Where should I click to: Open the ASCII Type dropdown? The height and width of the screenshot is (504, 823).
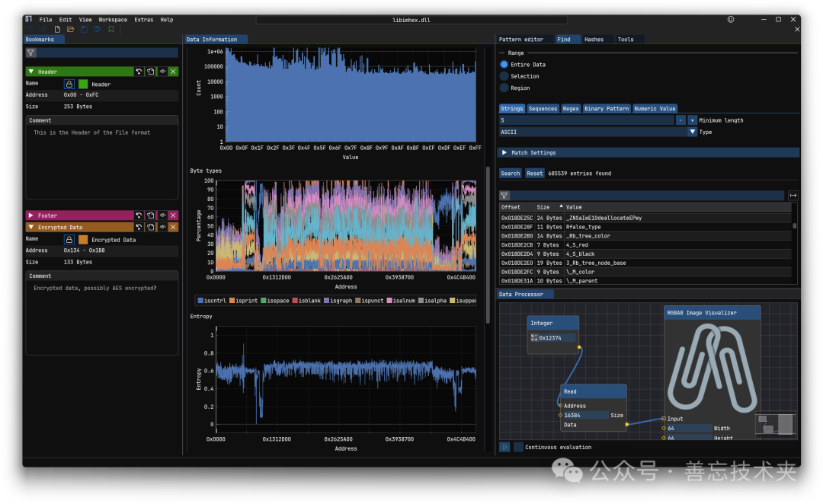click(x=692, y=132)
